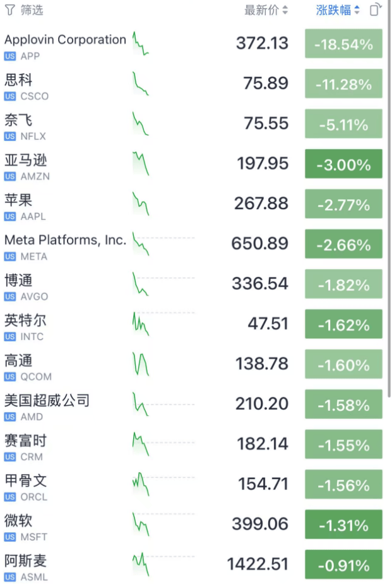
Task: Click the sort arrows next to 涨跌幅
Action: click(x=356, y=10)
